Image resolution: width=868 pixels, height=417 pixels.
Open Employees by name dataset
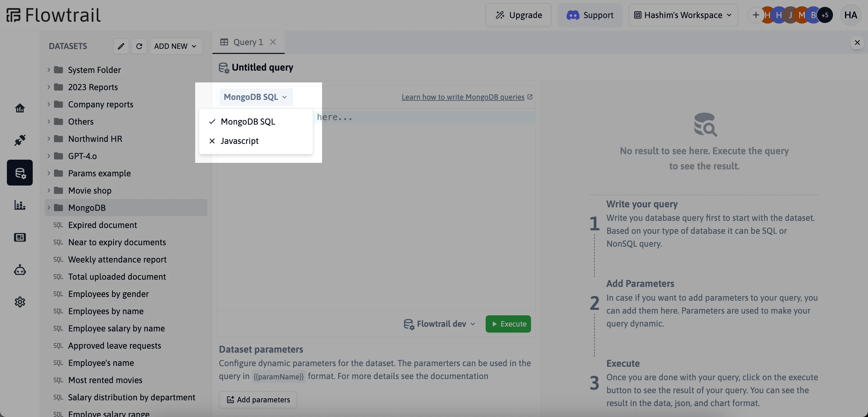tap(106, 311)
